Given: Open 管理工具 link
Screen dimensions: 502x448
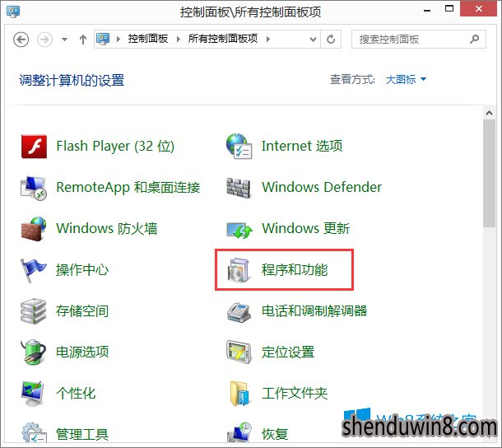Looking at the screenshot, I should pyautogui.click(x=82, y=434).
